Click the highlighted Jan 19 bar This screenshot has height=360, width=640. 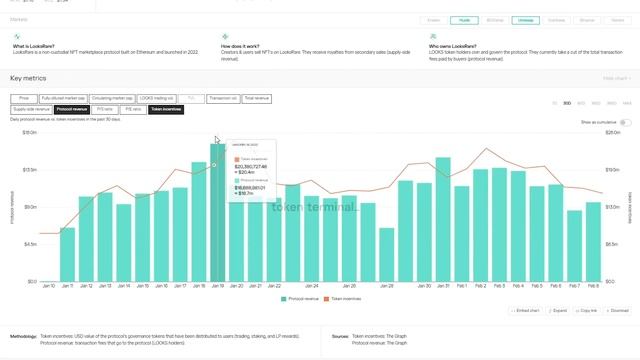(x=218, y=213)
